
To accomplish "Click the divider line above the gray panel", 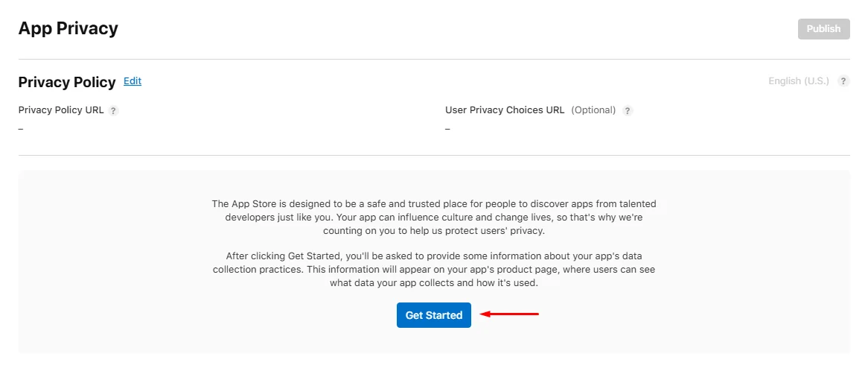I will 434,155.
